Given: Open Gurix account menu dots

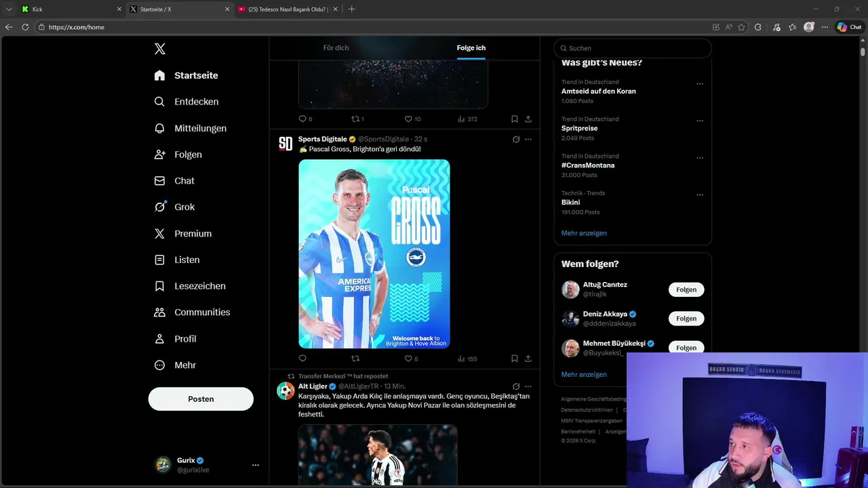Looking at the screenshot, I should point(256,465).
